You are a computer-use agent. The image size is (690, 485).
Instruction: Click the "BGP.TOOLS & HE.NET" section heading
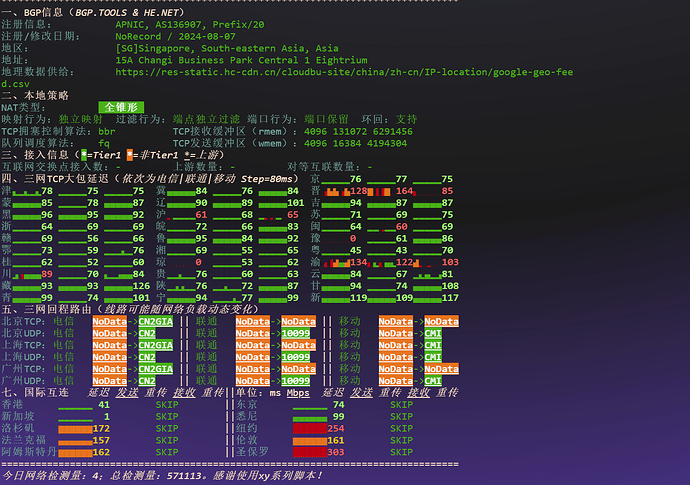point(127,13)
